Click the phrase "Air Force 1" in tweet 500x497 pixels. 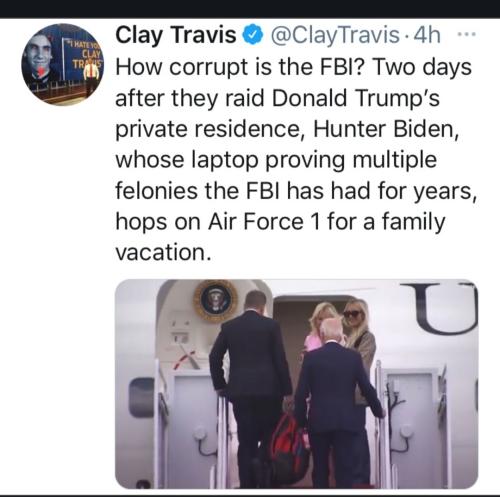click(x=264, y=222)
